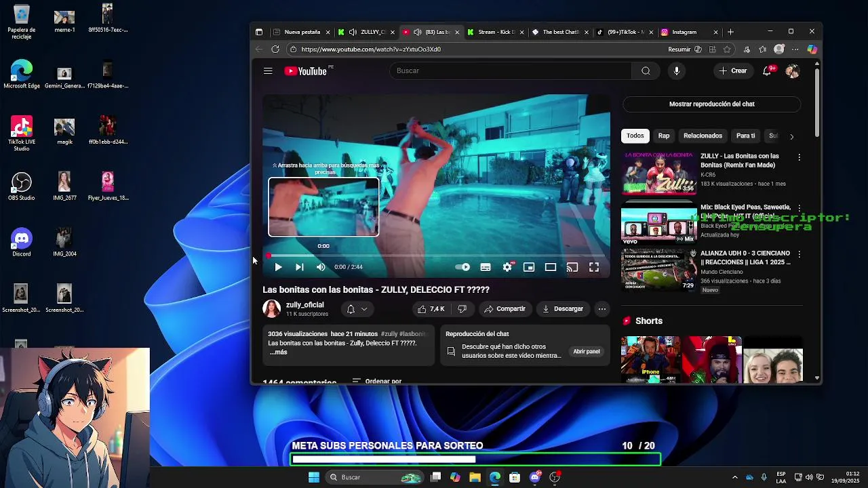Viewport: 868px width, 488px height.
Task: Toggle subtitles in video player
Action: 486,267
